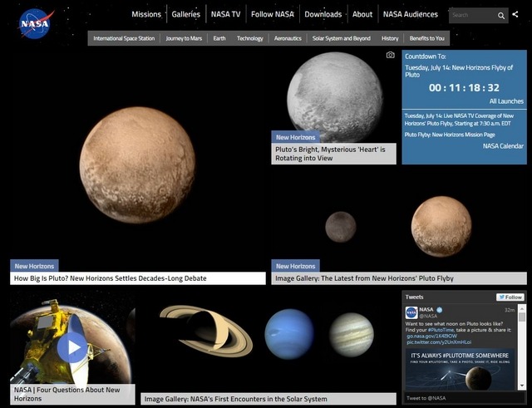This screenshot has height=408, width=532.
Task: Click the large Pluto image
Action: 137,165
